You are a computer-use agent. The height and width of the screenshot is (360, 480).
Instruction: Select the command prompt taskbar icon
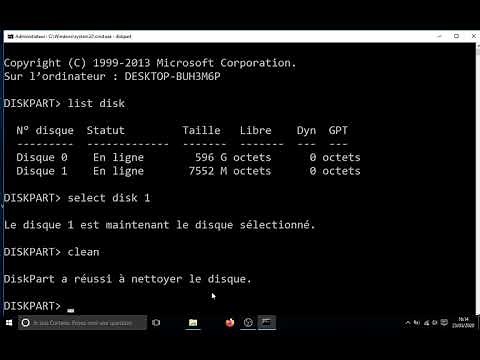click(266, 323)
